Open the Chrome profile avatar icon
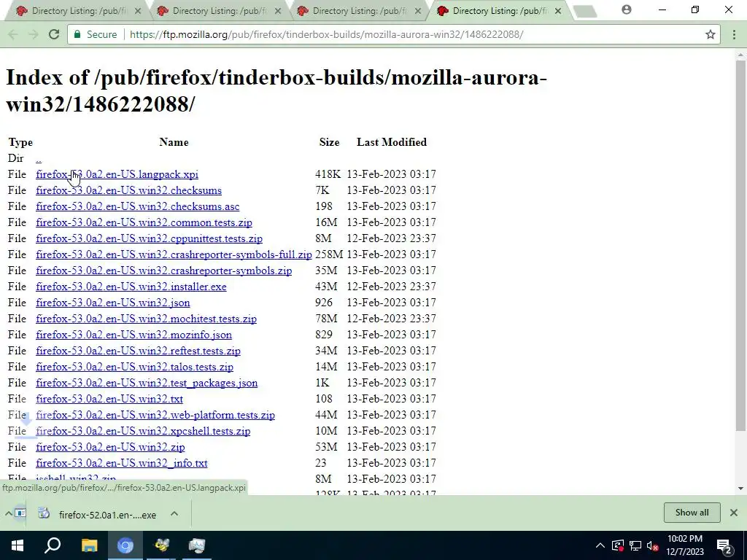Image resolution: width=747 pixels, height=560 pixels. tap(627, 9)
